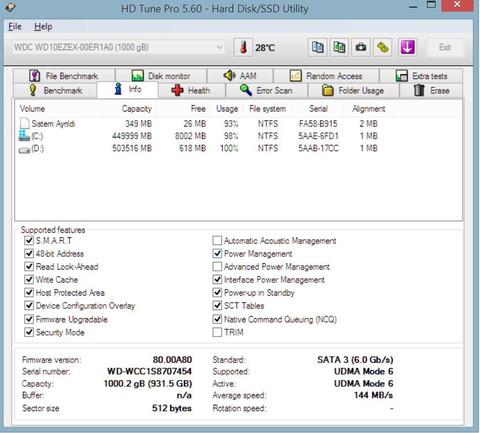The width and height of the screenshot is (480, 433).
Task: Toggle the Advanced Power Management checkbox
Action: pyautogui.click(x=217, y=266)
